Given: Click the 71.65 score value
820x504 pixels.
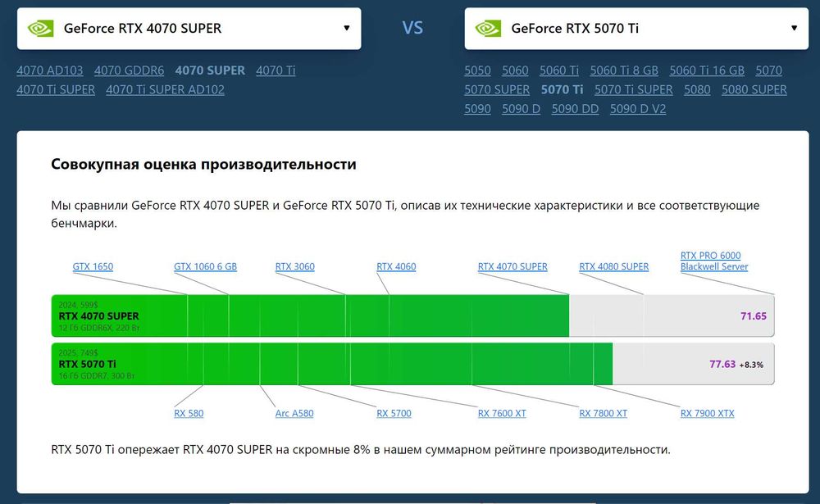Looking at the screenshot, I should point(753,316).
